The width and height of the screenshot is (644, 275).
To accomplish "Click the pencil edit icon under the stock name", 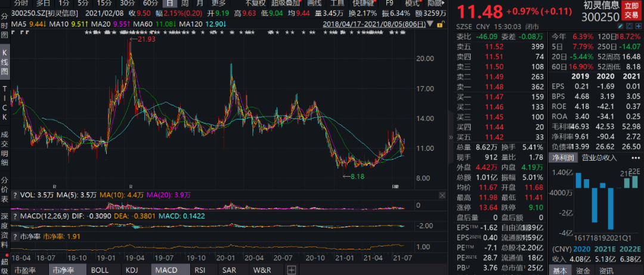I will (621, 27).
